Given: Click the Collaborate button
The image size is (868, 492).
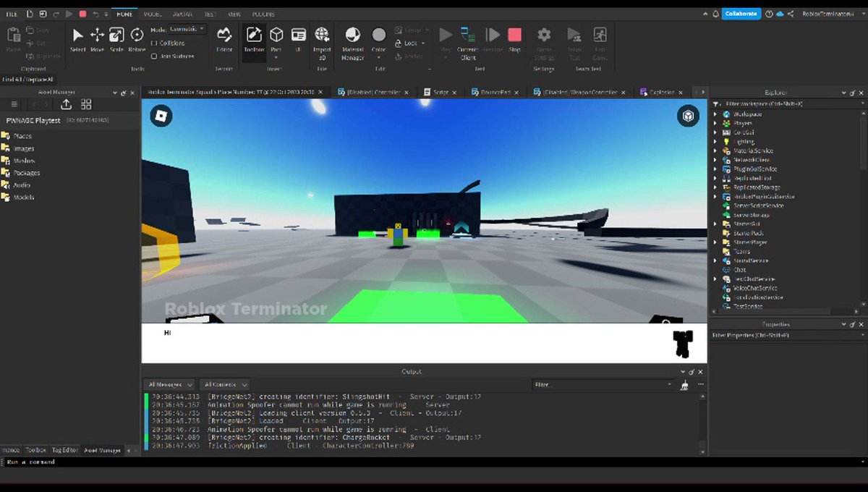Looking at the screenshot, I should click(x=741, y=14).
